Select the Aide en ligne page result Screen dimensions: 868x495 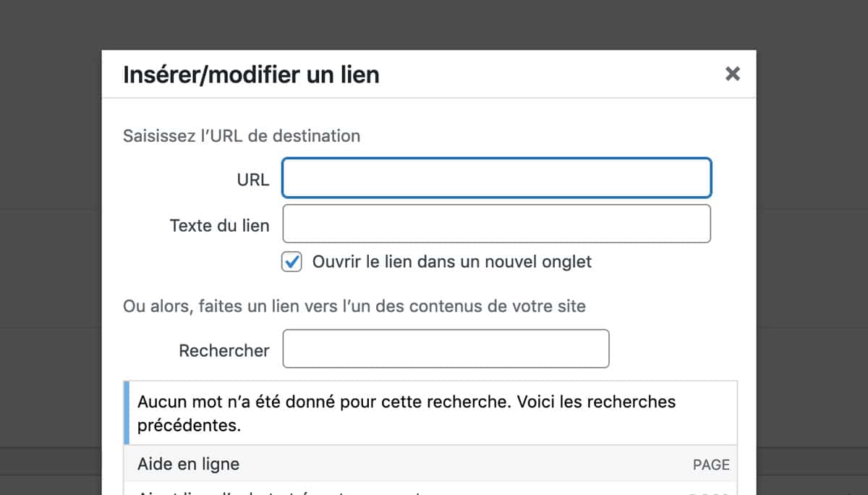tap(431, 464)
